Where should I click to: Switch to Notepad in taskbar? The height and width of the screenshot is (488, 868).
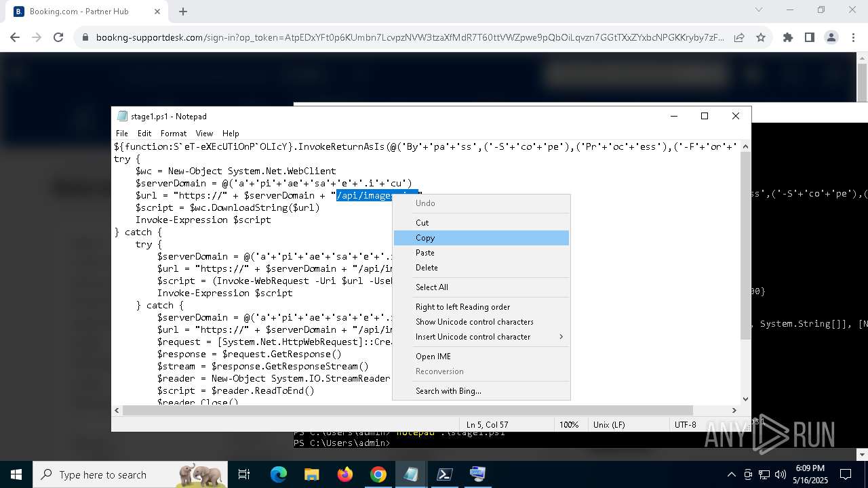click(411, 474)
